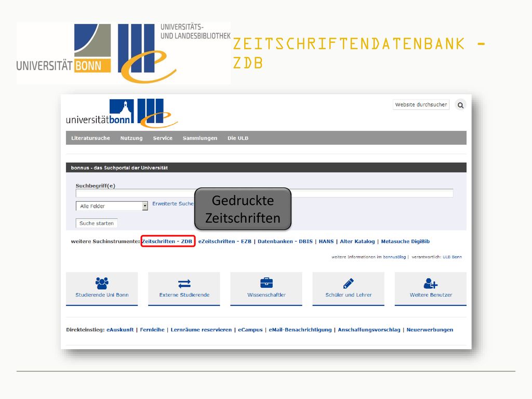Open the Die ULB menu
The height and width of the screenshot is (399, 532).
(x=238, y=138)
